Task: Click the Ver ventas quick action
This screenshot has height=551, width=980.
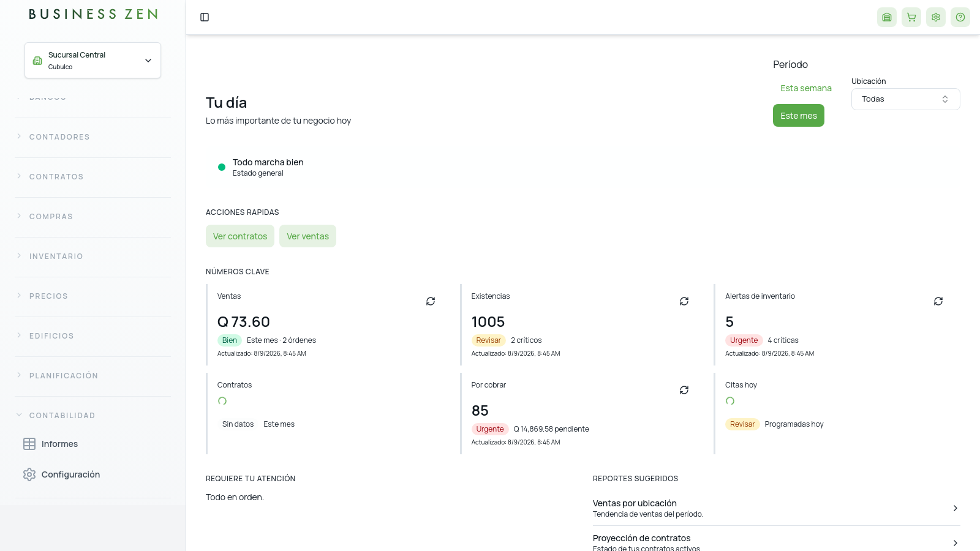Action: coord(307,236)
